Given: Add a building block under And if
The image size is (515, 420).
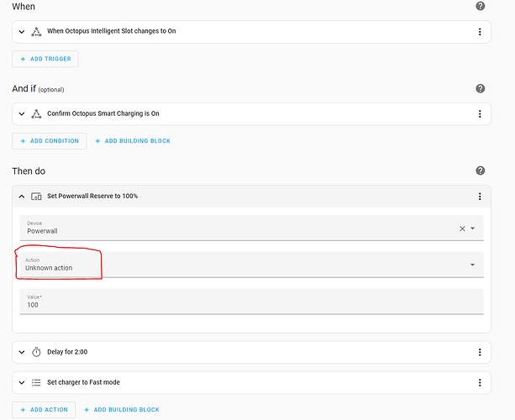Looking at the screenshot, I should [133, 141].
